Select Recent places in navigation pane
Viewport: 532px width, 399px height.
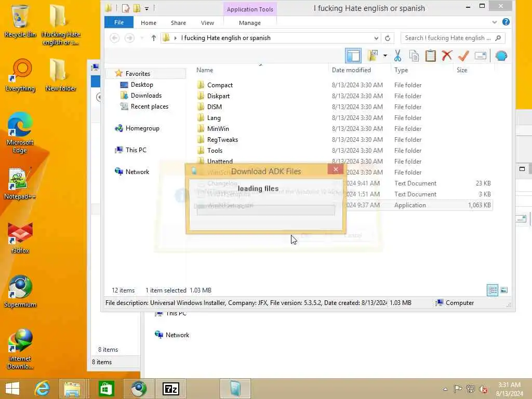[149, 106]
